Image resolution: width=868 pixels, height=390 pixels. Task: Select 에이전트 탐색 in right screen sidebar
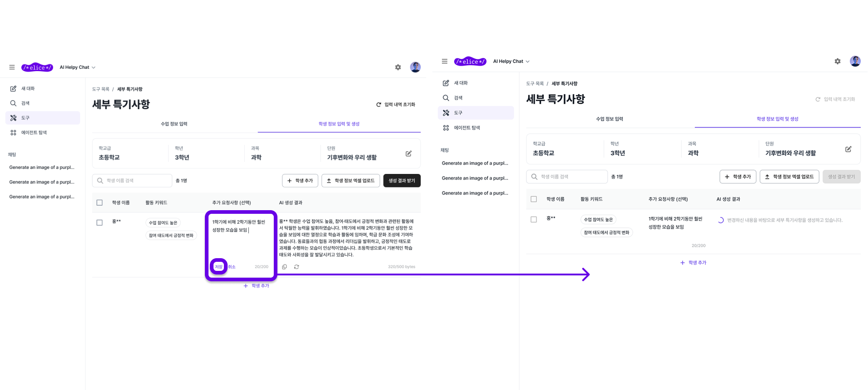click(x=466, y=128)
